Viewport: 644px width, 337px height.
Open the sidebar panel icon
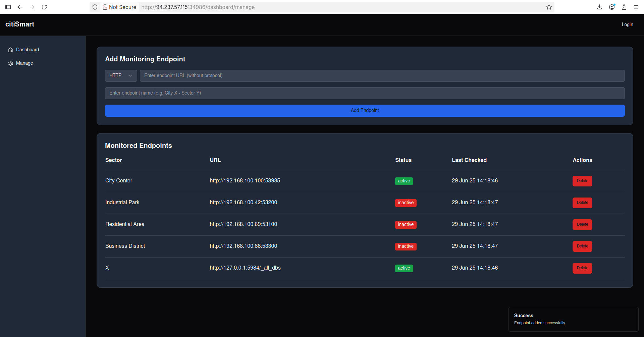coord(8,7)
